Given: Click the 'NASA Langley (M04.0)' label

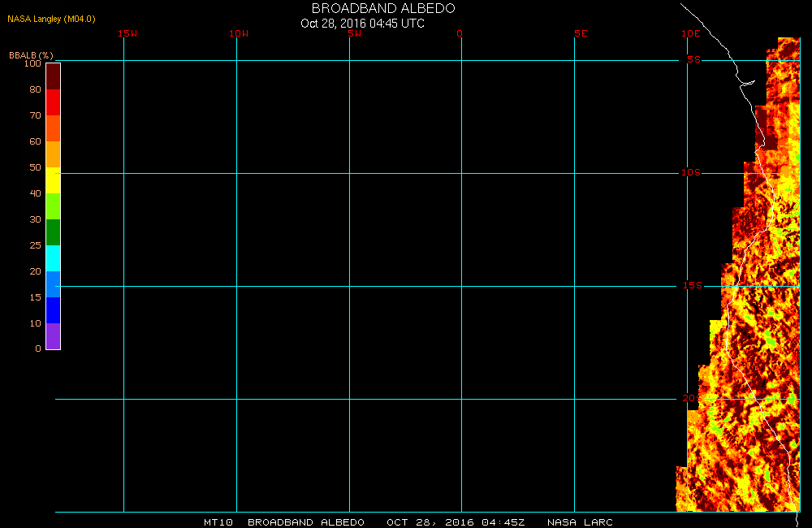Looking at the screenshot, I should pyautogui.click(x=51, y=19).
